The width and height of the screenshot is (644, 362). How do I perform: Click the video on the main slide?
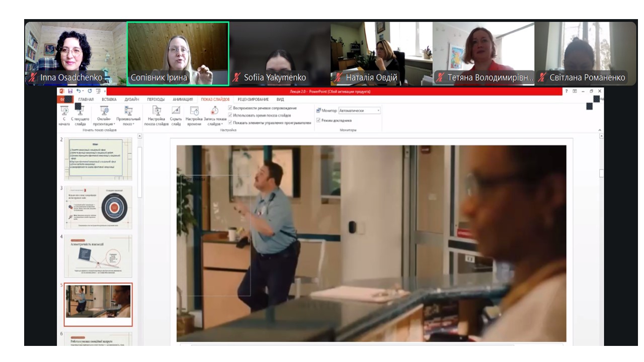[x=371, y=243]
